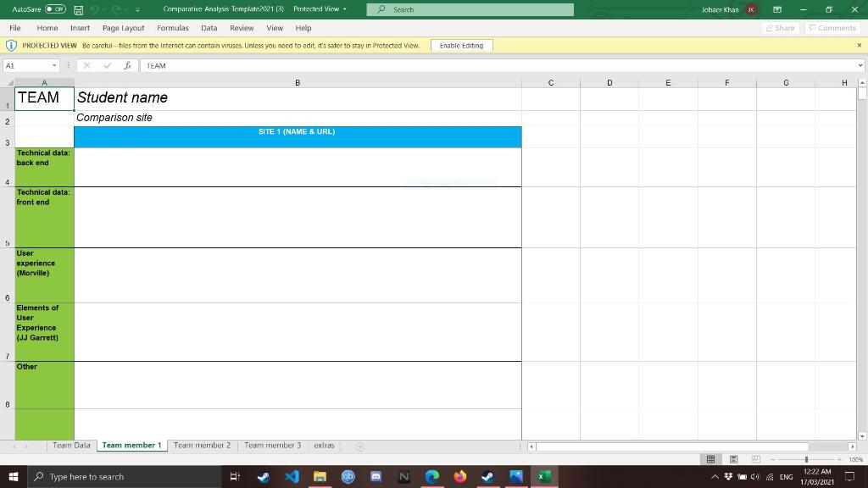The image size is (868, 488).
Task: Click the Redo icon
Action: click(117, 8)
